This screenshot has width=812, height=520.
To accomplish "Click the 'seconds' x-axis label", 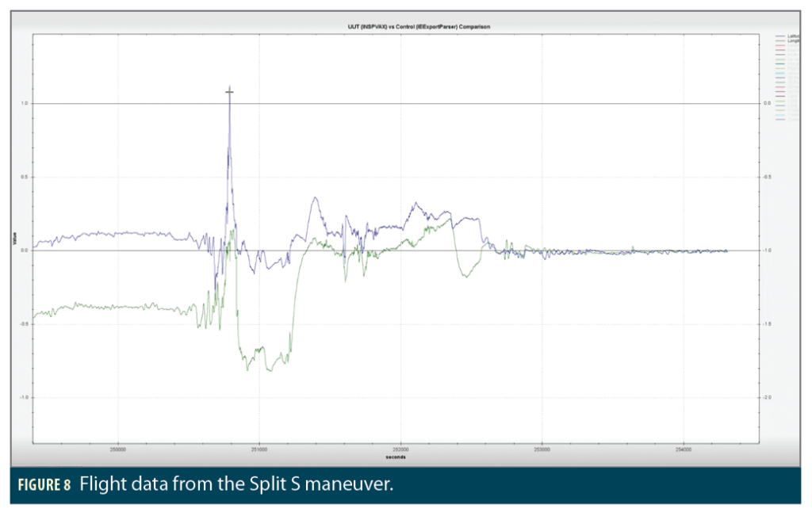I will coord(395,457).
